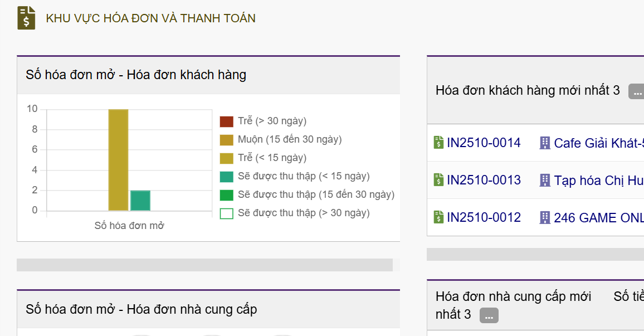Click the white swatch for 'Sẽ được thu thập (> 30 ngày)'
The image size is (644, 336).
point(226,213)
